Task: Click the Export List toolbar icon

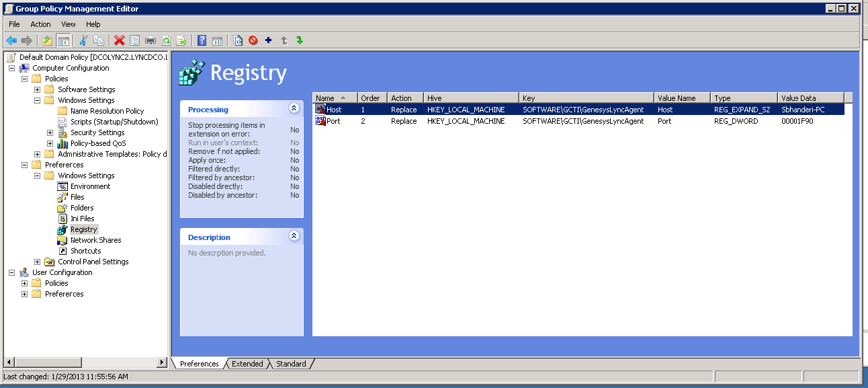Action: (181, 40)
